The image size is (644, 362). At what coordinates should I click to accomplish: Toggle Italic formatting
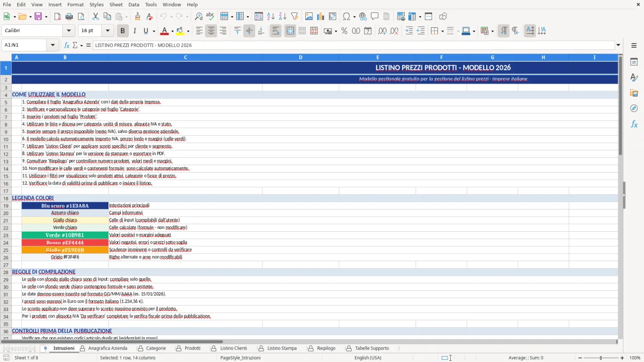click(x=134, y=31)
